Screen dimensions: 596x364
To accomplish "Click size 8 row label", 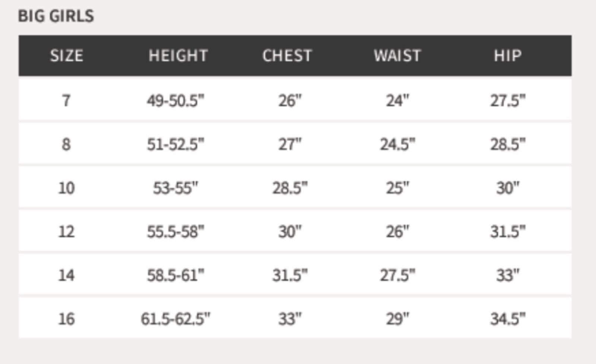I will 66,144.
